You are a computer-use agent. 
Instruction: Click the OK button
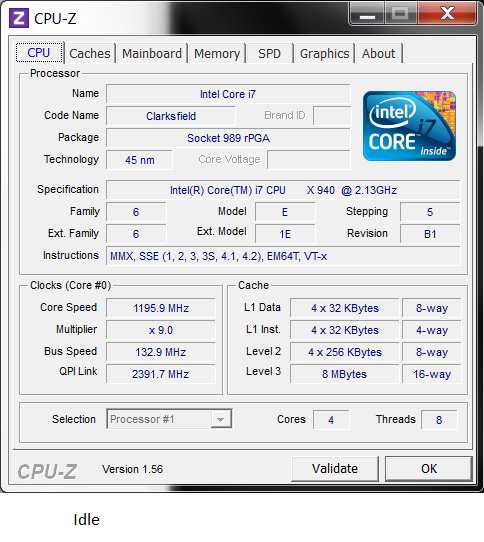(x=429, y=469)
